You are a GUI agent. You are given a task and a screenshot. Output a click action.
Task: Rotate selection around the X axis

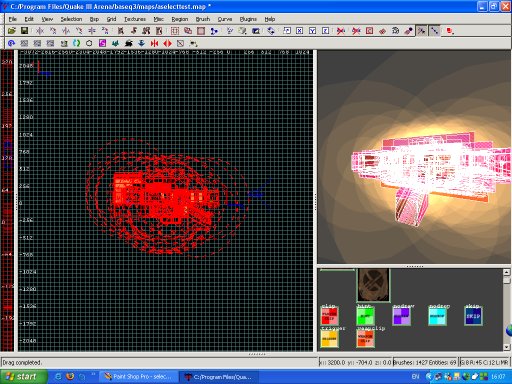53,31
